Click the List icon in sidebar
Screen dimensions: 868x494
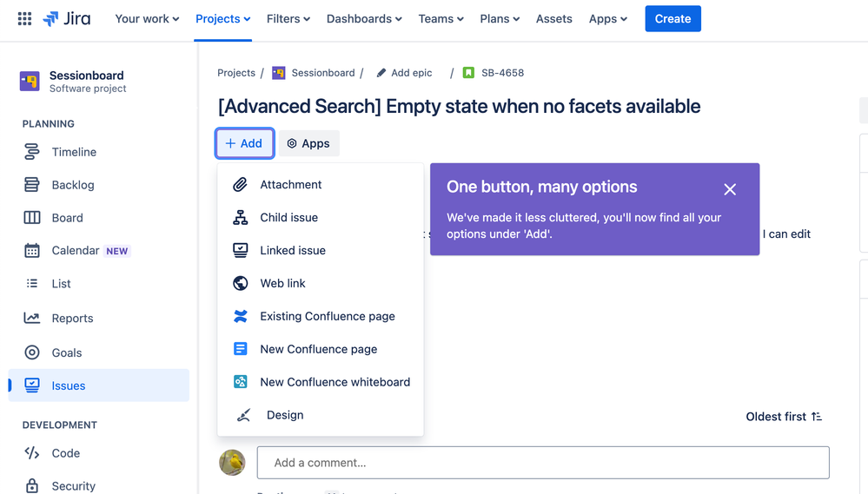click(x=31, y=283)
